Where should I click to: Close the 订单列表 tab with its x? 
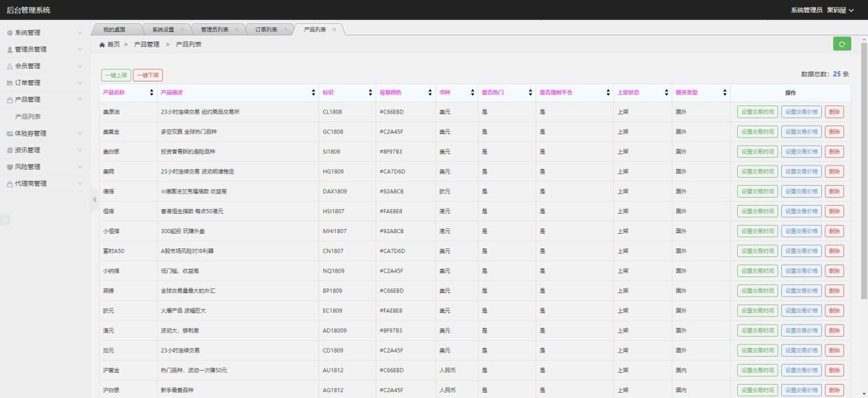coord(285,30)
